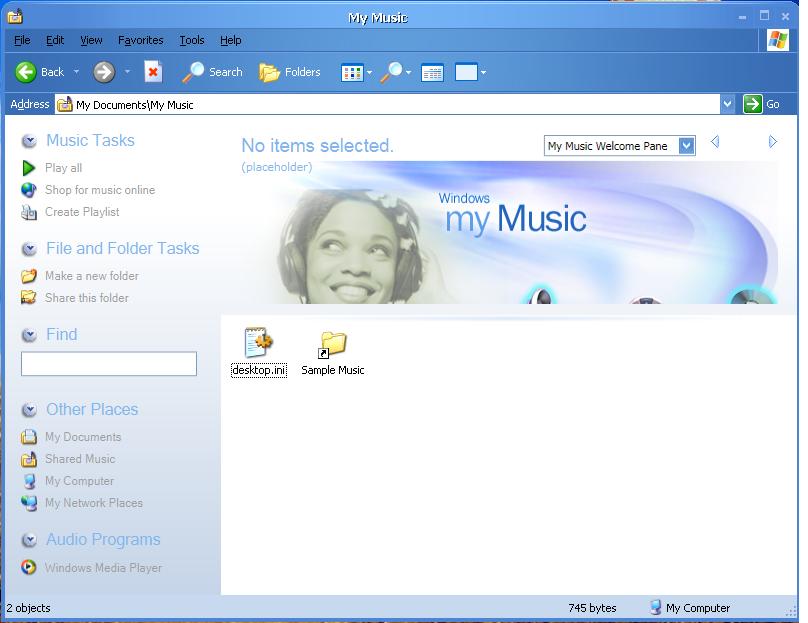Expand the preview pane icon dropdown arrow
Image resolution: width=808 pixels, height=623 pixels.
(483, 73)
